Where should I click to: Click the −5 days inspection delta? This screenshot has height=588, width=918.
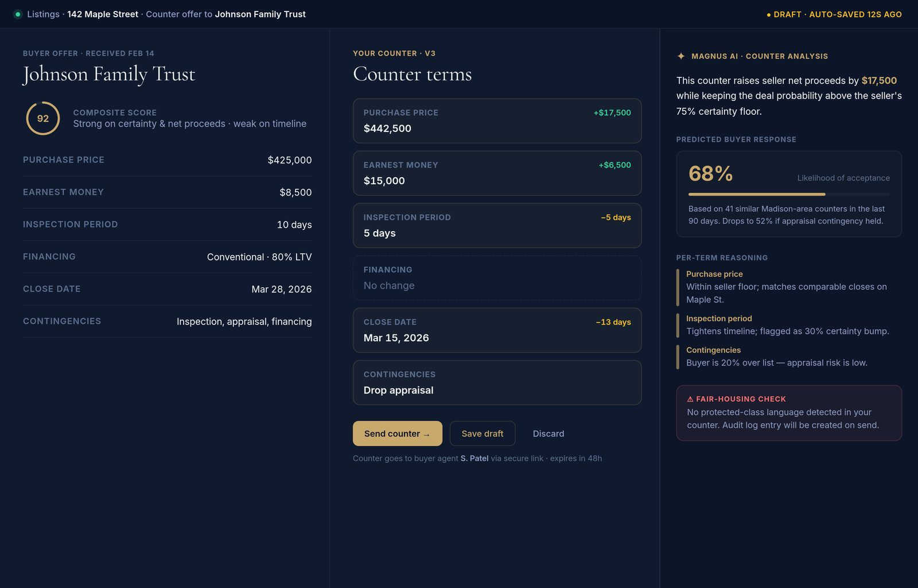click(616, 217)
